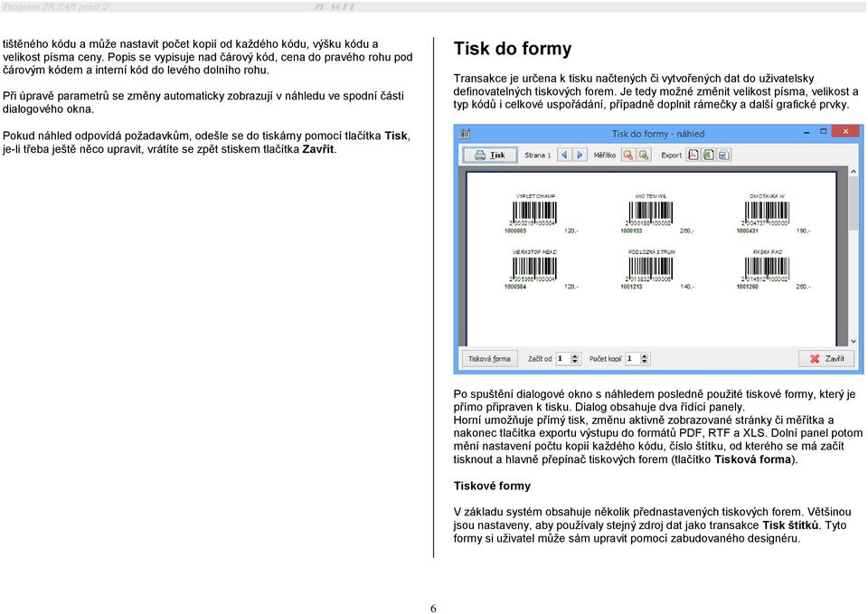Decrease the Začít od value
This screenshot has width=868, height=614.
coord(575,362)
